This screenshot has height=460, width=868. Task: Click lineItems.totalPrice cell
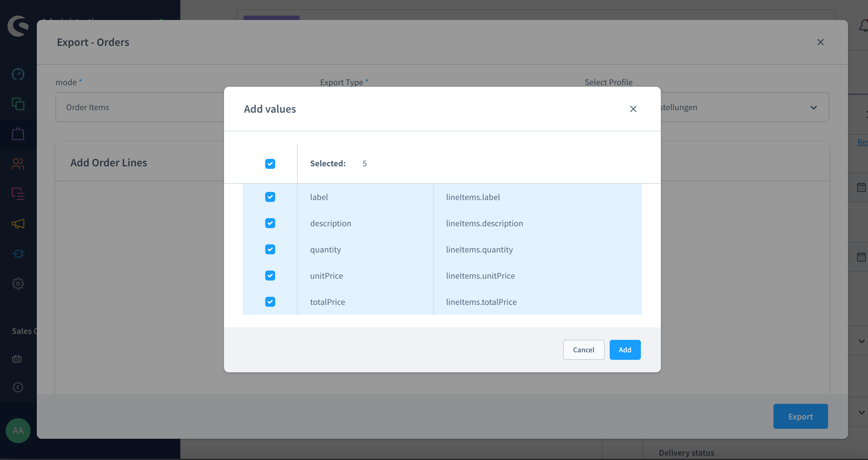[538, 302]
